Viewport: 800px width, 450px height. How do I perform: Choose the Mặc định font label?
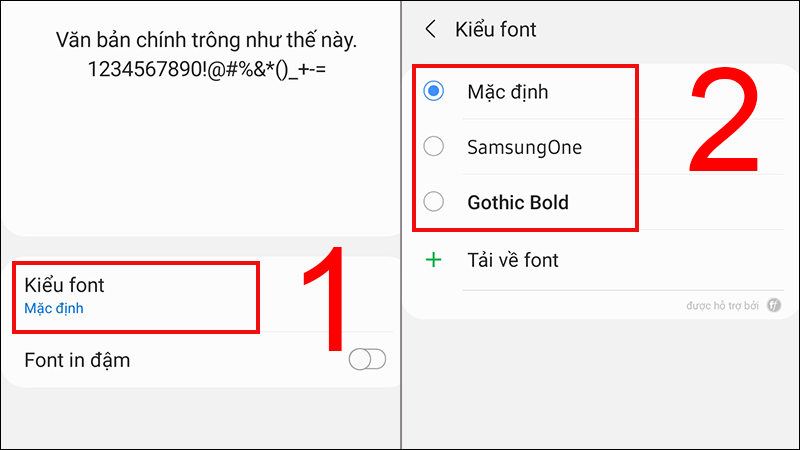pyautogui.click(x=507, y=92)
